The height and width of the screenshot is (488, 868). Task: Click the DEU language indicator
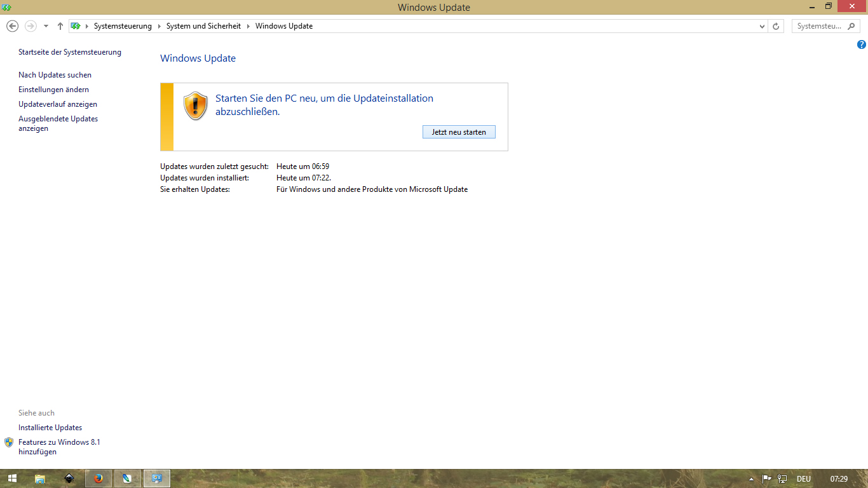[x=804, y=479]
